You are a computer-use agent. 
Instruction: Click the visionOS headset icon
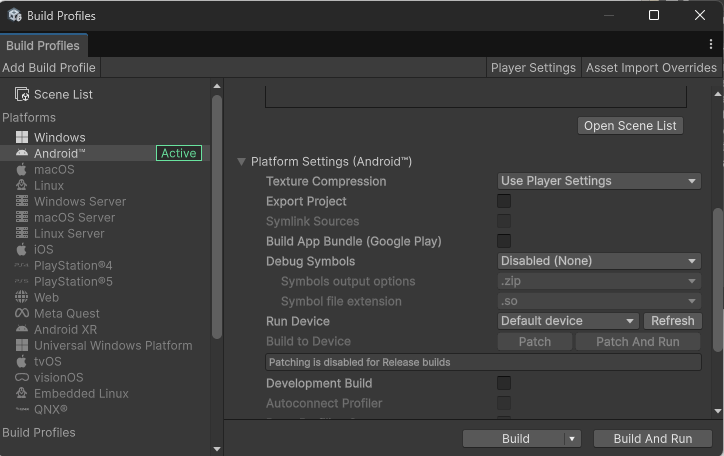pos(22,377)
